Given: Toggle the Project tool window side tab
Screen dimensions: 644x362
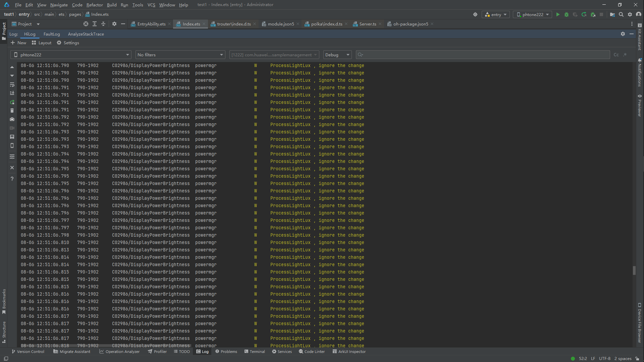Looking at the screenshot, I should point(4,31).
